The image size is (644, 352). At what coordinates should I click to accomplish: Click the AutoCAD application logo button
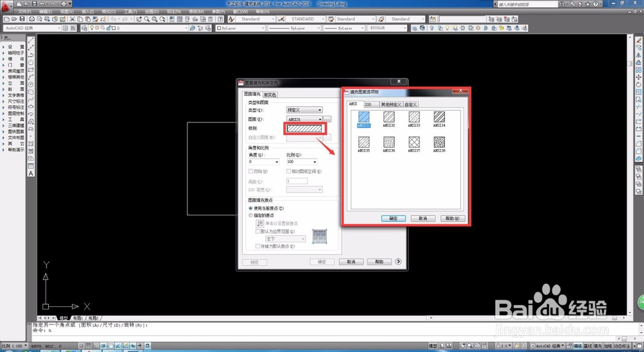pyautogui.click(x=6, y=6)
